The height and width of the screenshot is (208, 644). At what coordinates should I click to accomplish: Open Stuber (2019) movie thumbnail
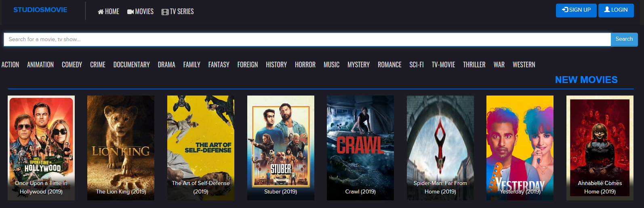(x=281, y=148)
